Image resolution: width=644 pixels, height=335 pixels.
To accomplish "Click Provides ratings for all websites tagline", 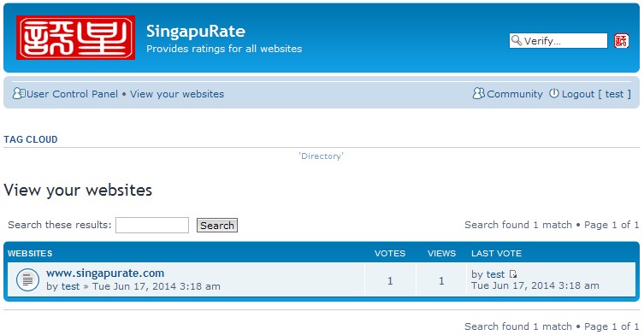I will click(224, 49).
